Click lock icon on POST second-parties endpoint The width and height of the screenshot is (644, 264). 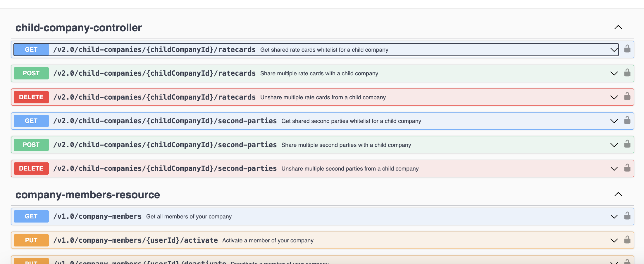point(627,144)
